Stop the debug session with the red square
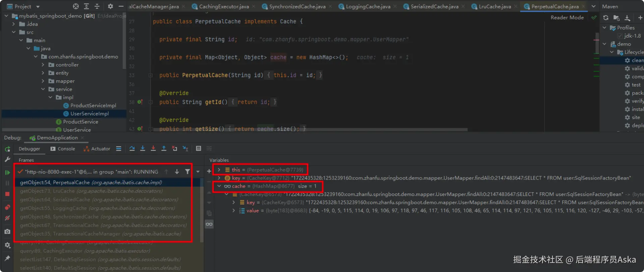The width and height of the screenshot is (644, 272). [7, 194]
